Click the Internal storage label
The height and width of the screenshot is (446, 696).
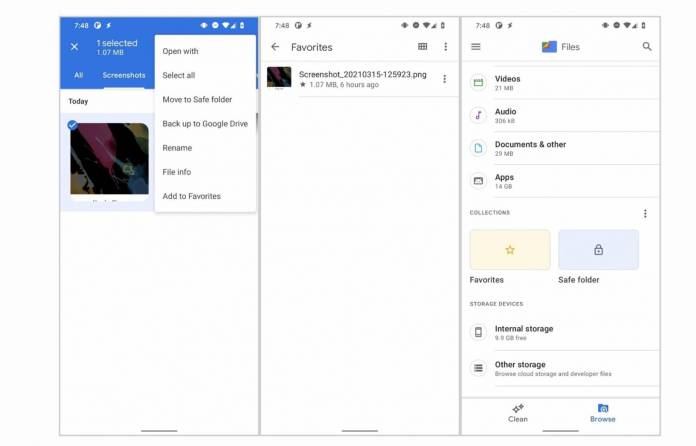pos(524,329)
